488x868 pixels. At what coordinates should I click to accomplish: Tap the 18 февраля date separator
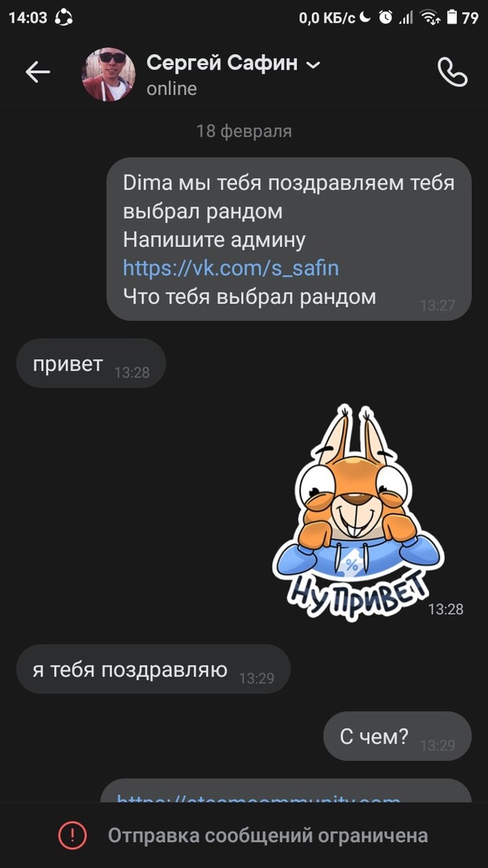coord(244,131)
